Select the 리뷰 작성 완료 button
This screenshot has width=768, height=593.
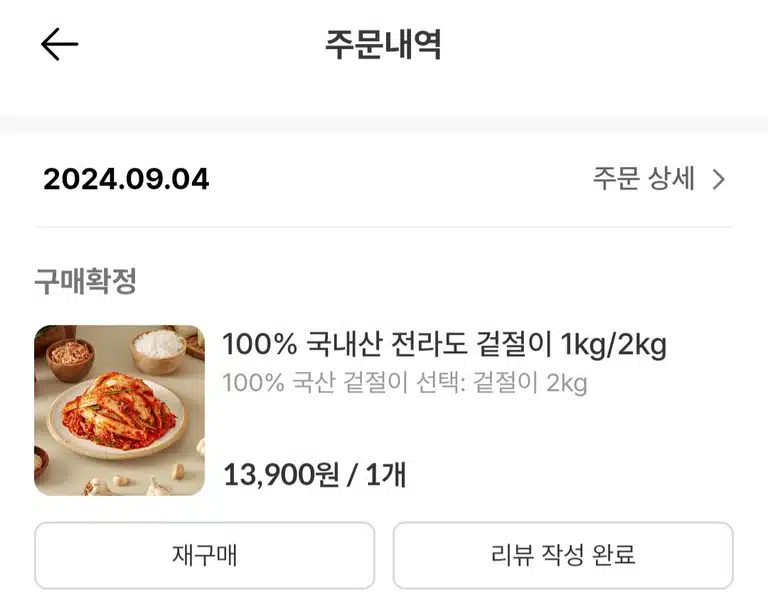(563, 555)
